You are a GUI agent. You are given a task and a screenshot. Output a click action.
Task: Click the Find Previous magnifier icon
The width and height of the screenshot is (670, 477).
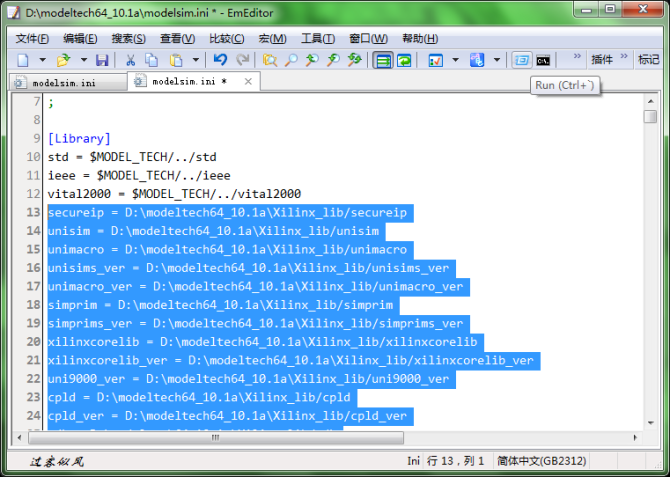(x=333, y=60)
